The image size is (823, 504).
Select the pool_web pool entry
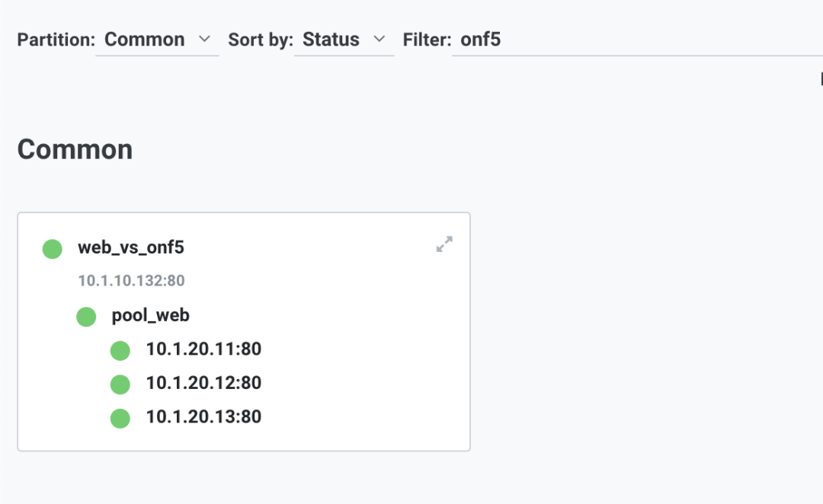point(151,315)
